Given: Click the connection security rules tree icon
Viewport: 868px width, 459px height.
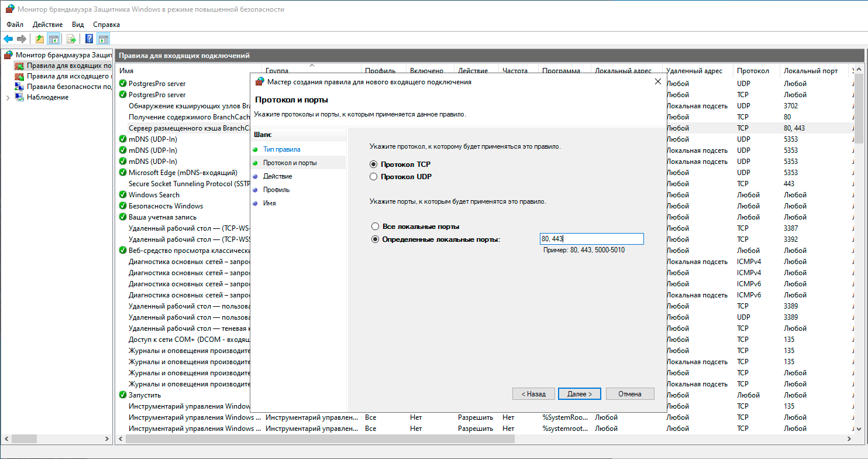Looking at the screenshot, I should 20,87.
